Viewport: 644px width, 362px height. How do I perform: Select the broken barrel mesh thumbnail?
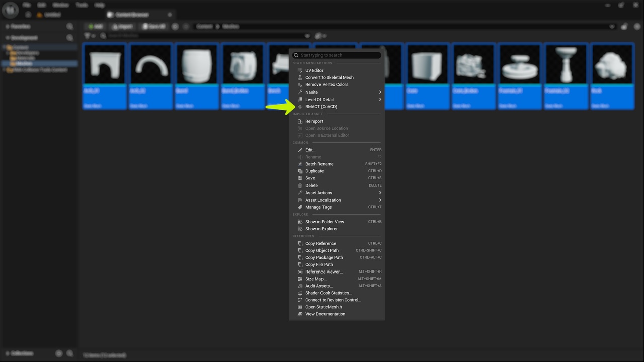pos(243,64)
